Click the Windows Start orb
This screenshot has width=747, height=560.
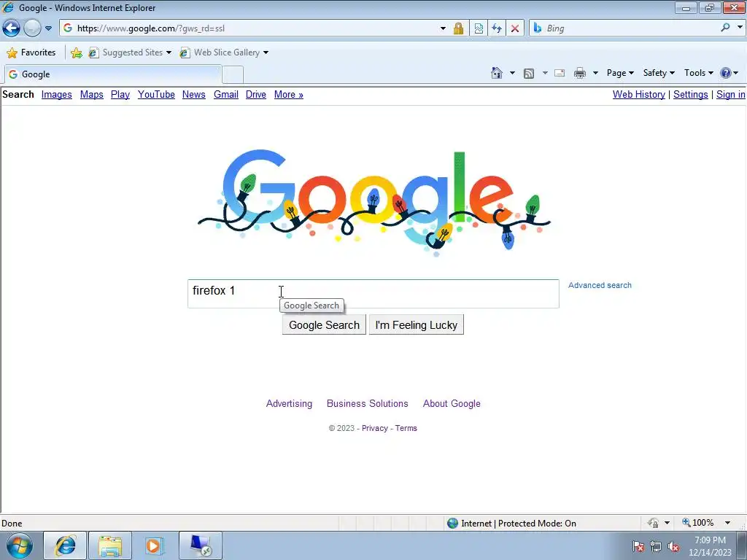[20, 545]
